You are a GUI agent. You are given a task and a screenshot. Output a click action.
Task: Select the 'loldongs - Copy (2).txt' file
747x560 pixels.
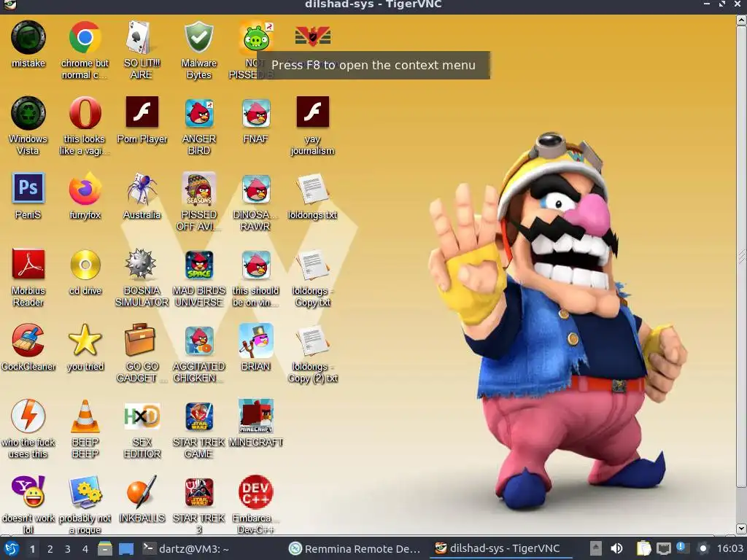(x=312, y=340)
